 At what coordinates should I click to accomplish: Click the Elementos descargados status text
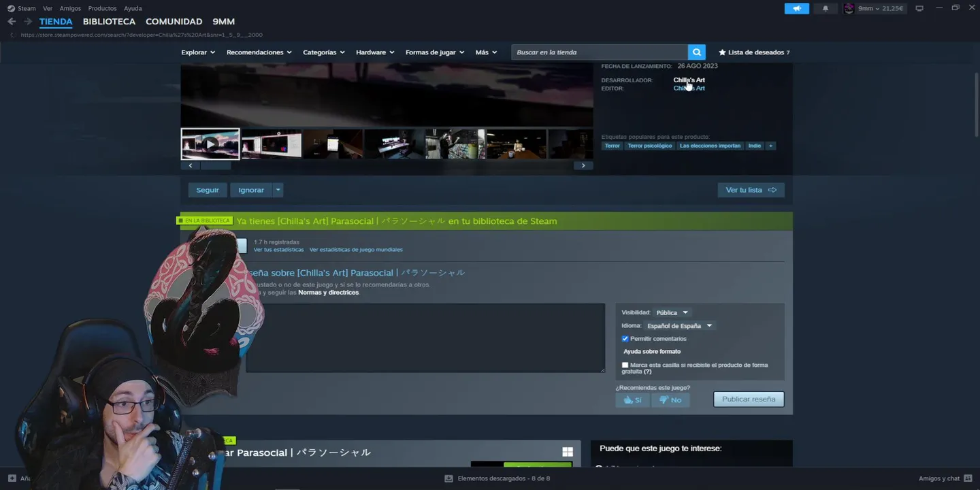[504, 478]
